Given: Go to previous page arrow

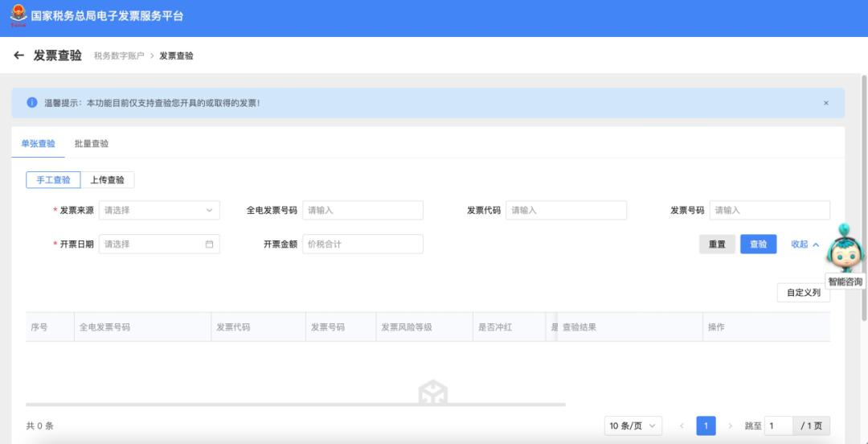Looking at the screenshot, I should 682,425.
